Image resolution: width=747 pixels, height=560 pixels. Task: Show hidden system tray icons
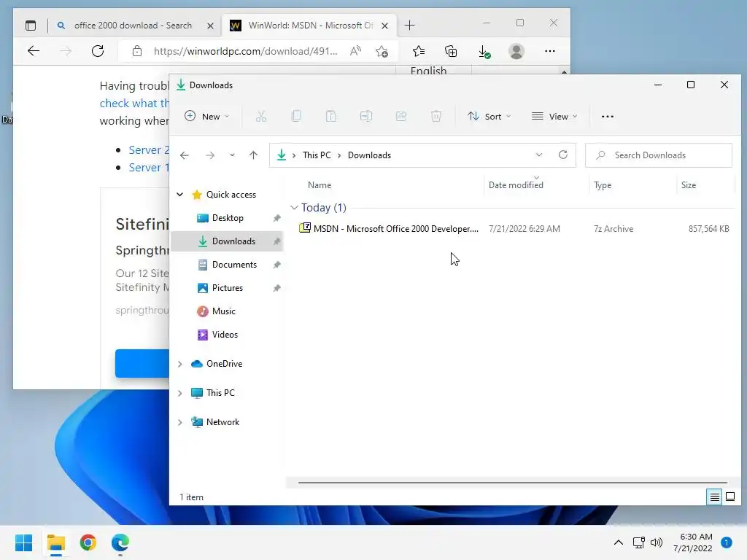[x=619, y=542]
